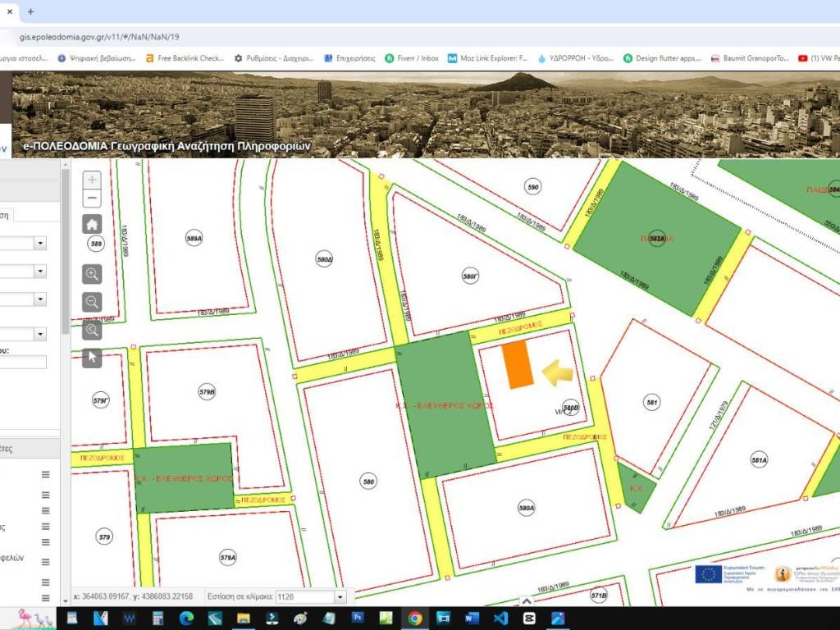Open a new browser tab

click(31, 12)
